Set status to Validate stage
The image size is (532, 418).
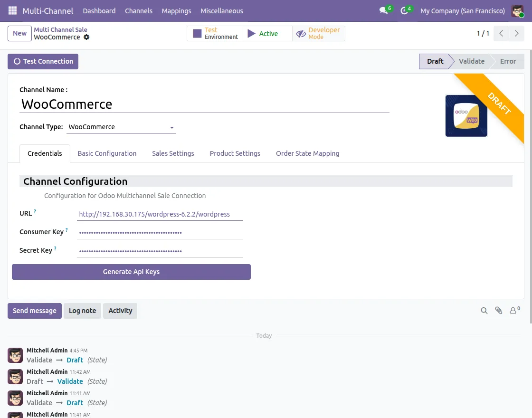[472, 61]
